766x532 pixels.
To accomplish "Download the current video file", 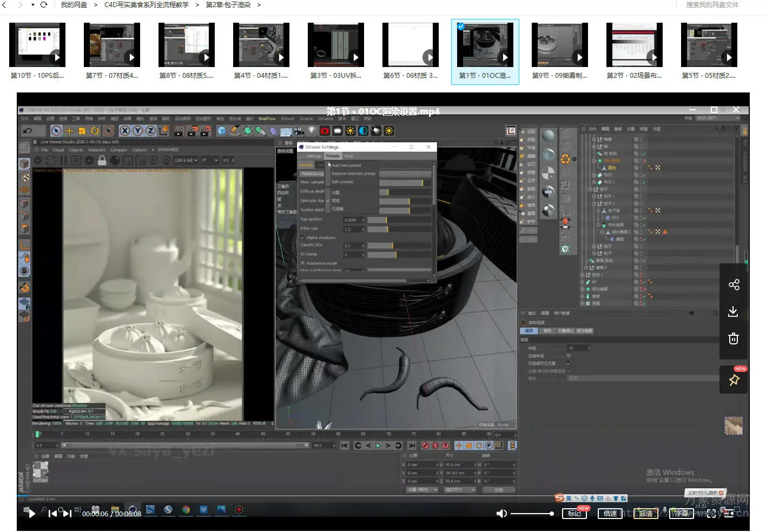I will click(x=734, y=312).
